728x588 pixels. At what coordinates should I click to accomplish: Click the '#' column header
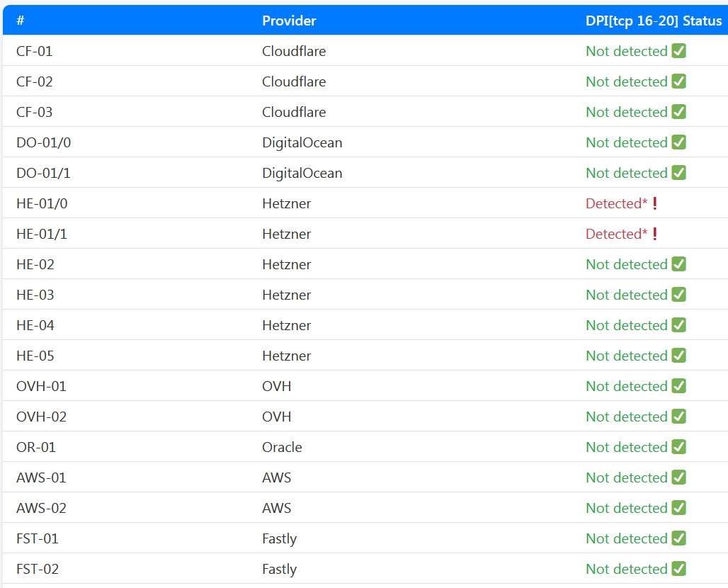click(x=21, y=21)
